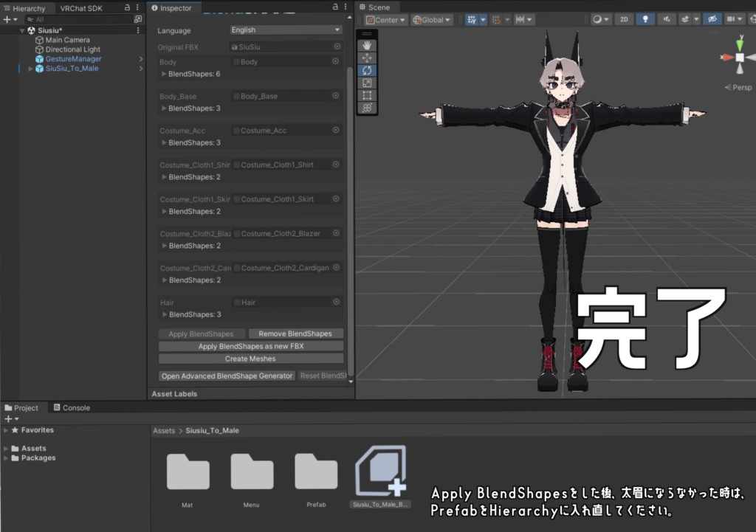Lock the Inspector panel
756x532 pixels.
coord(335,7)
